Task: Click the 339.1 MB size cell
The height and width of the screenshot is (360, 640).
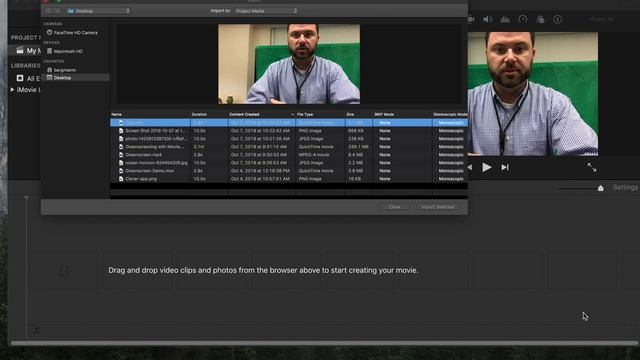Action: click(x=358, y=147)
